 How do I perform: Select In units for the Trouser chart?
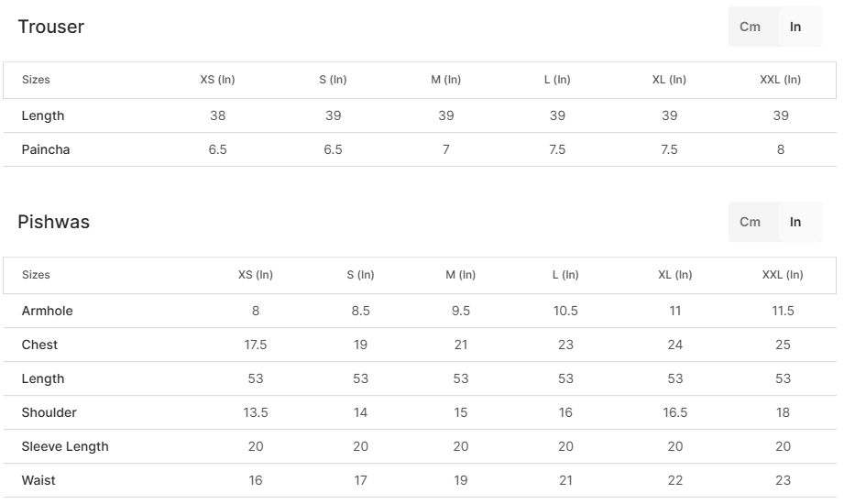pos(795,27)
